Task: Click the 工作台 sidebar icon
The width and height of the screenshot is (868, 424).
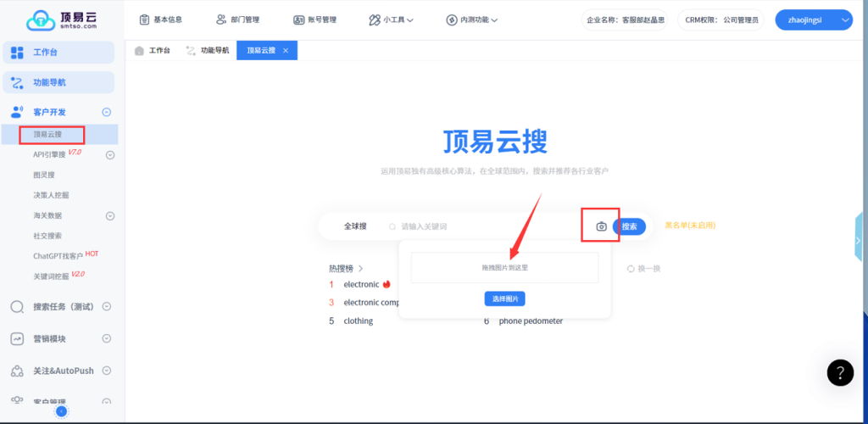Action: (17, 53)
